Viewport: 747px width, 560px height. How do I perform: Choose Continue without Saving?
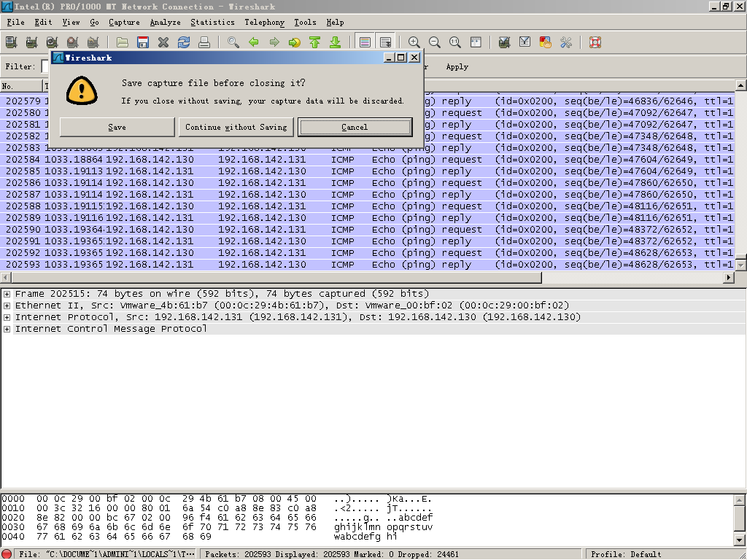click(x=236, y=127)
